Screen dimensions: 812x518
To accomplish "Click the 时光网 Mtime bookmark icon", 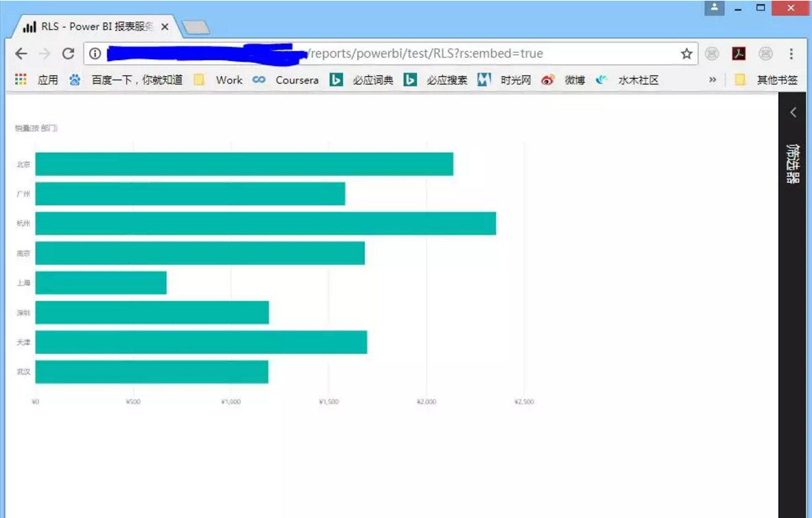I will (485, 79).
